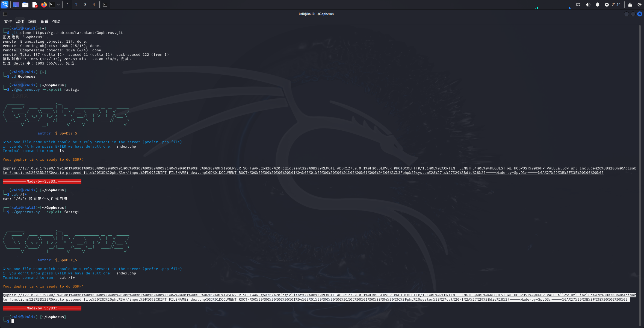This screenshot has height=328, width=644.
Task: Click the first 'author: $_SpyD3r_$' text
Action: pos(57,133)
